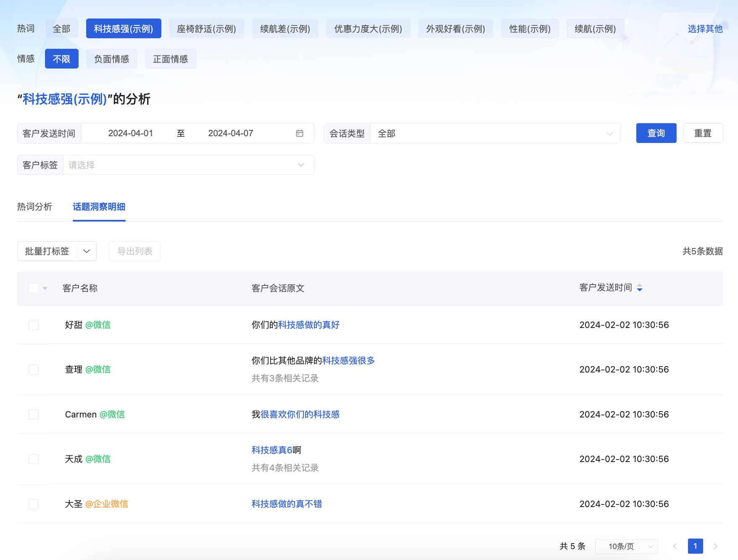738x560 pixels.
Task: Switch to 热词分析 tab
Action: (x=34, y=207)
